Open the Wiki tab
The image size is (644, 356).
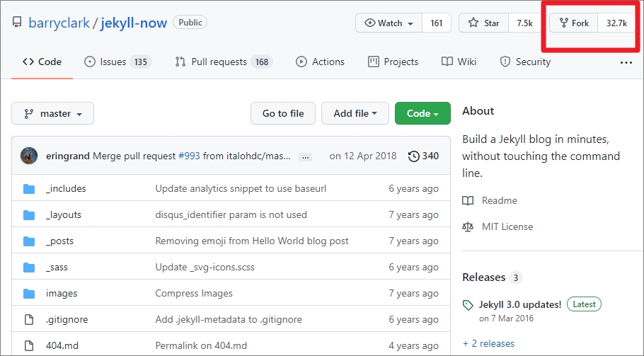coord(459,62)
